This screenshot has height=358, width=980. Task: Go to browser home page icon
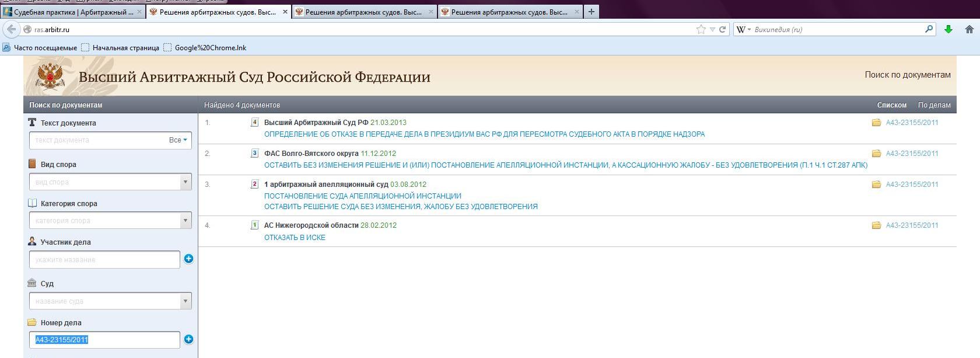tap(969, 29)
